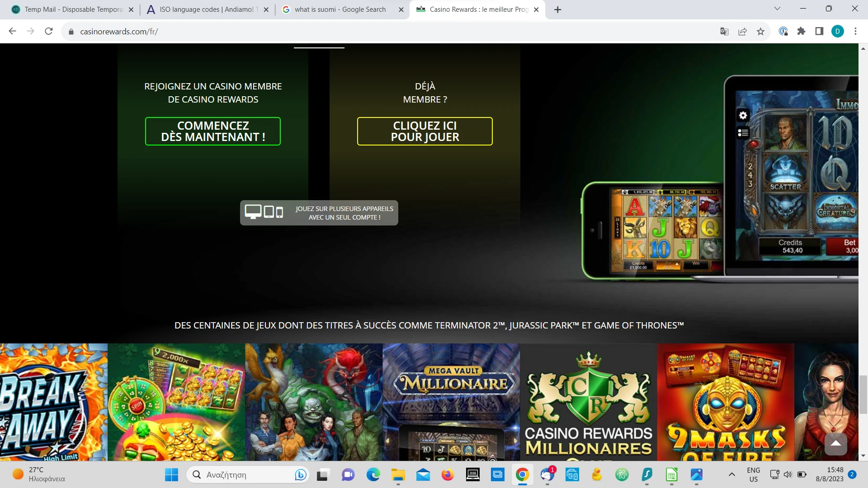
Task: Switch to ISO language codes tab
Action: (208, 9)
